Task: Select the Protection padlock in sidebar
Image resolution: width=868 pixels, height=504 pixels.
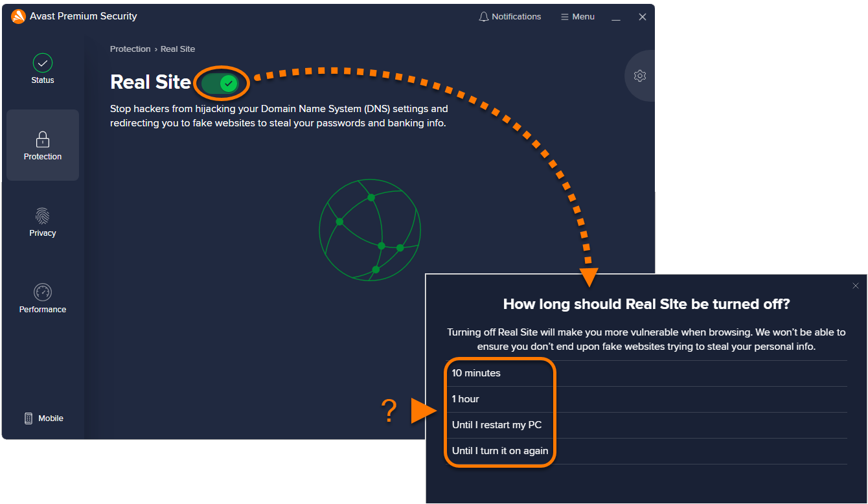Action: [x=43, y=145]
